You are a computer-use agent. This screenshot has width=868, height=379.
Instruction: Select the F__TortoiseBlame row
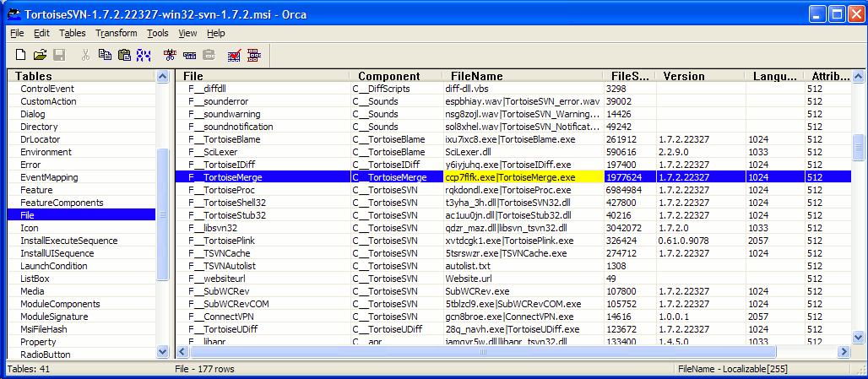(513, 139)
